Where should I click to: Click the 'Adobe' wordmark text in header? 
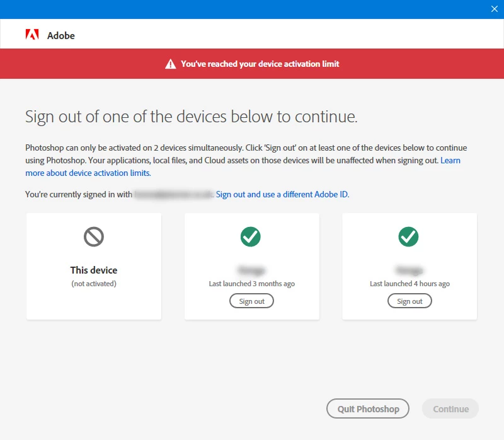tap(61, 35)
